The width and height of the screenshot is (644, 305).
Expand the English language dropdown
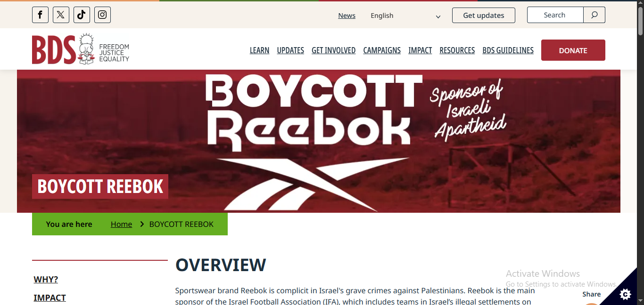pyautogui.click(x=405, y=16)
